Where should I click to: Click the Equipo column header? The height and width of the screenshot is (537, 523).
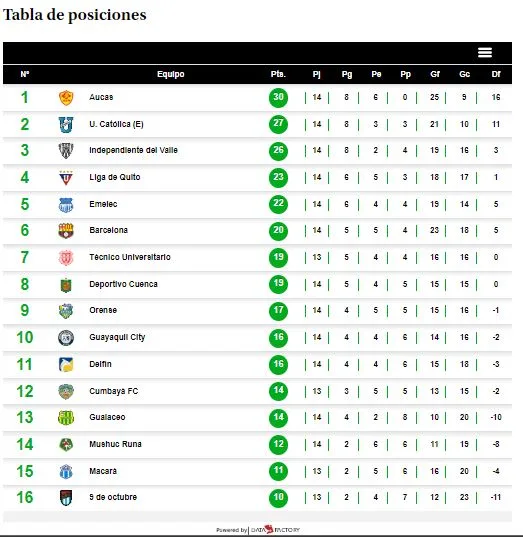171,74
